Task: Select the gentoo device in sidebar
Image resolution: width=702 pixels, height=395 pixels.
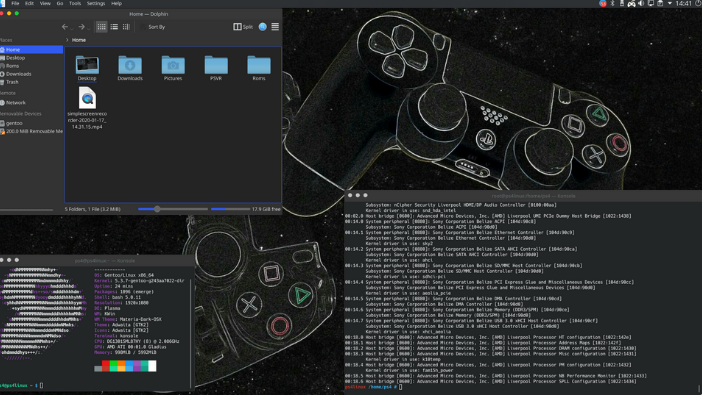Action: pyautogui.click(x=31, y=123)
